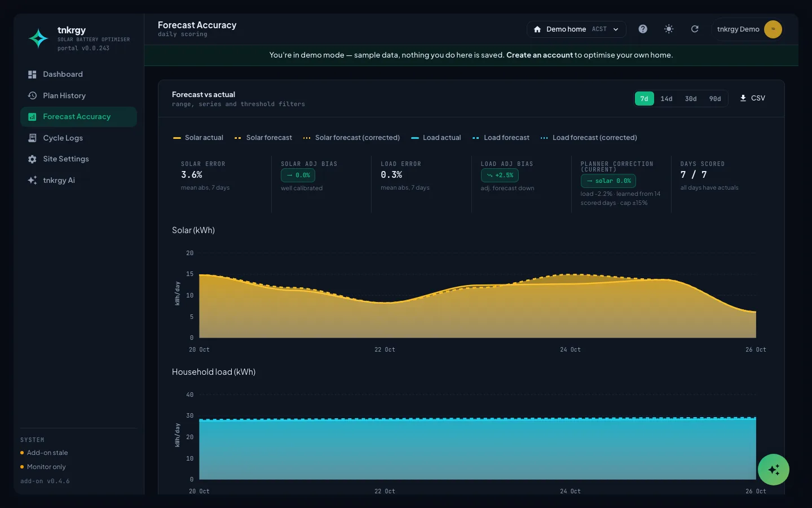The image size is (812, 508).
Task: Toggle the Load actual series
Action: click(x=436, y=138)
